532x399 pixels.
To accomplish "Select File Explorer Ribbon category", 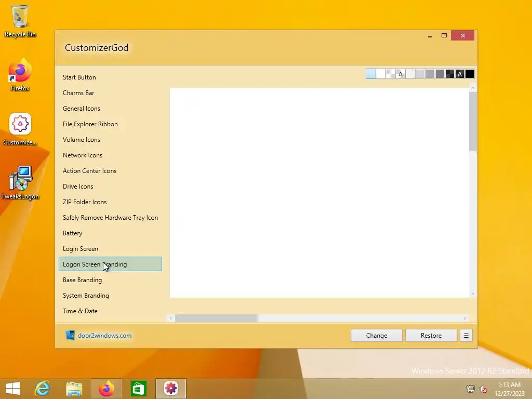I will click(x=110, y=124).
